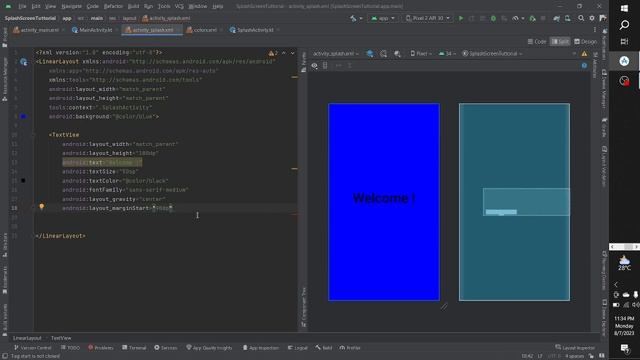
Task: Open the File menu
Action: [22, 6]
